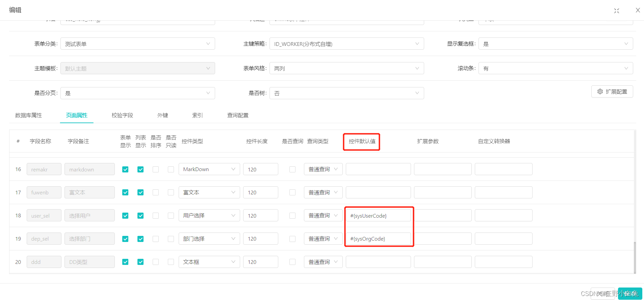Enable 是否排序 for user_sel row
This screenshot has height=300, width=644.
pyautogui.click(x=156, y=216)
